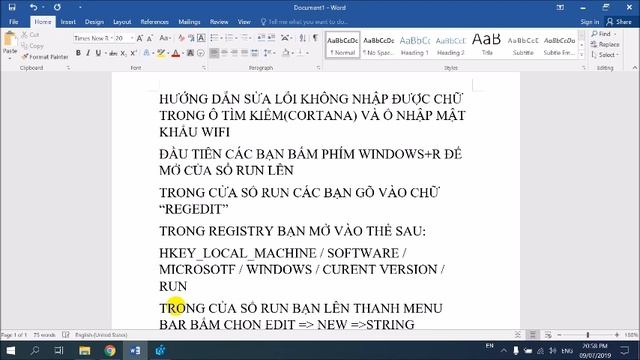Click the Find button
The image size is (640, 360).
[604, 34]
